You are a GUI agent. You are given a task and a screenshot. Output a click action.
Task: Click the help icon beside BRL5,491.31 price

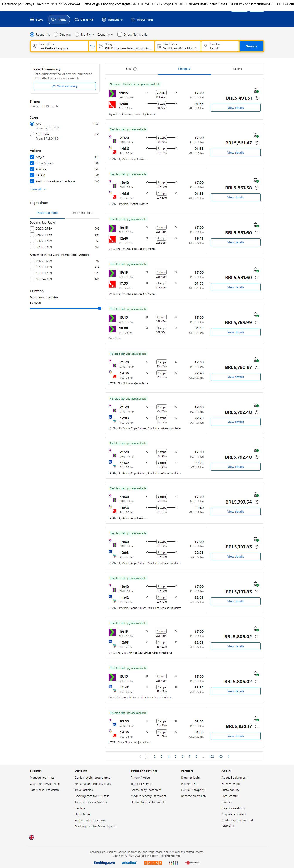tap(257, 98)
